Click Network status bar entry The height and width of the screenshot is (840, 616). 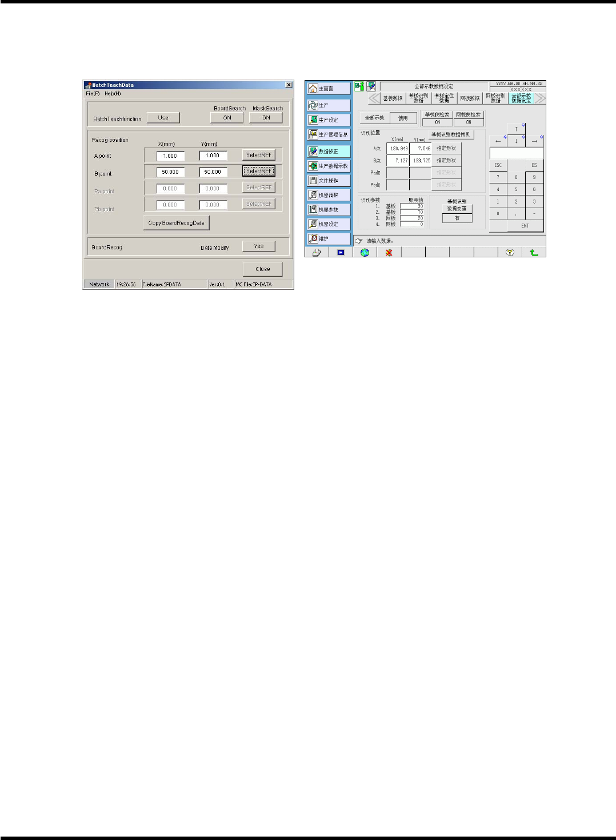pyautogui.click(x=99, y=284)
